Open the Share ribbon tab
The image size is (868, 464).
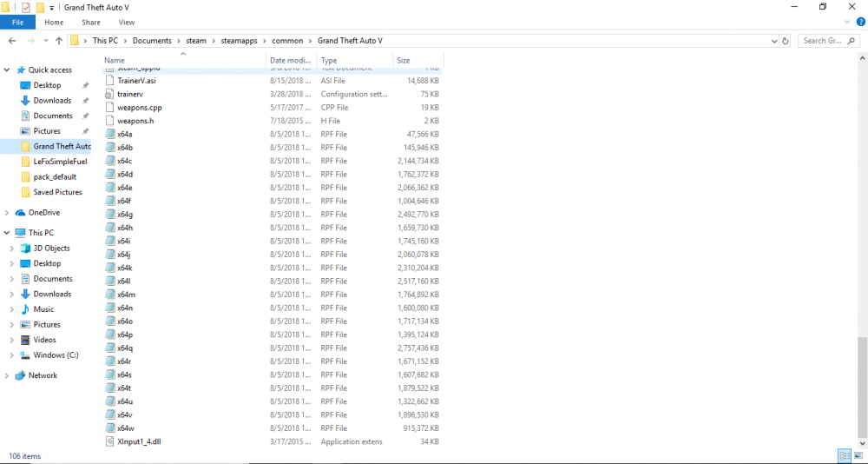pos(91,23)
